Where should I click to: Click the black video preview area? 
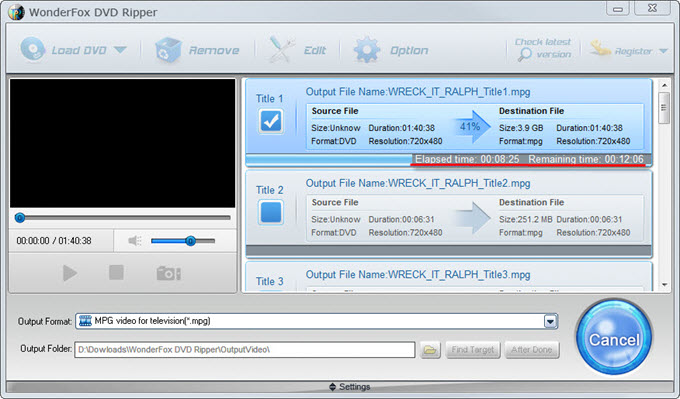[x=123, y=143]
